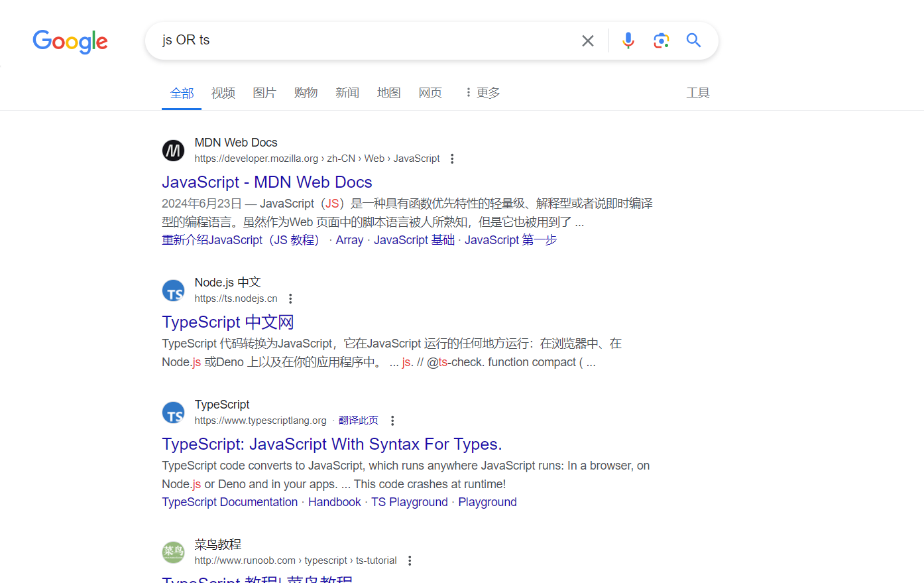Viewport: 924px width, 583px height.
Task: Switch to the 图片 tab
Action: pos(264,93)
